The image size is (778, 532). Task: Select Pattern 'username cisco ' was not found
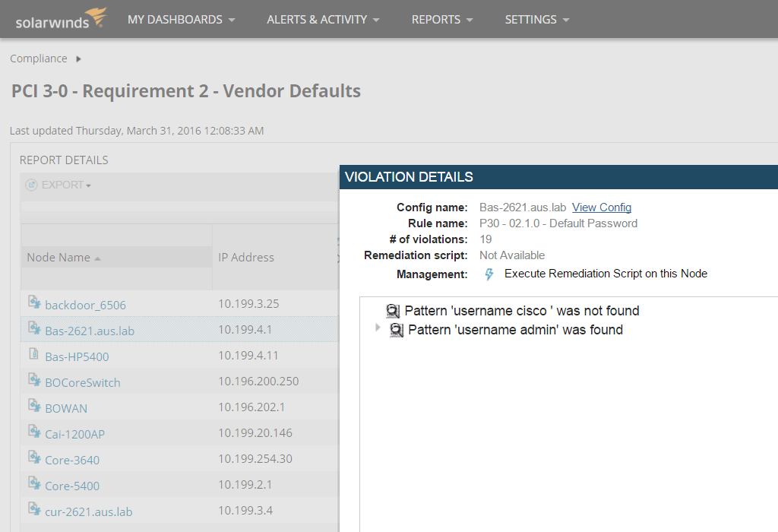(x=522, y=311)
